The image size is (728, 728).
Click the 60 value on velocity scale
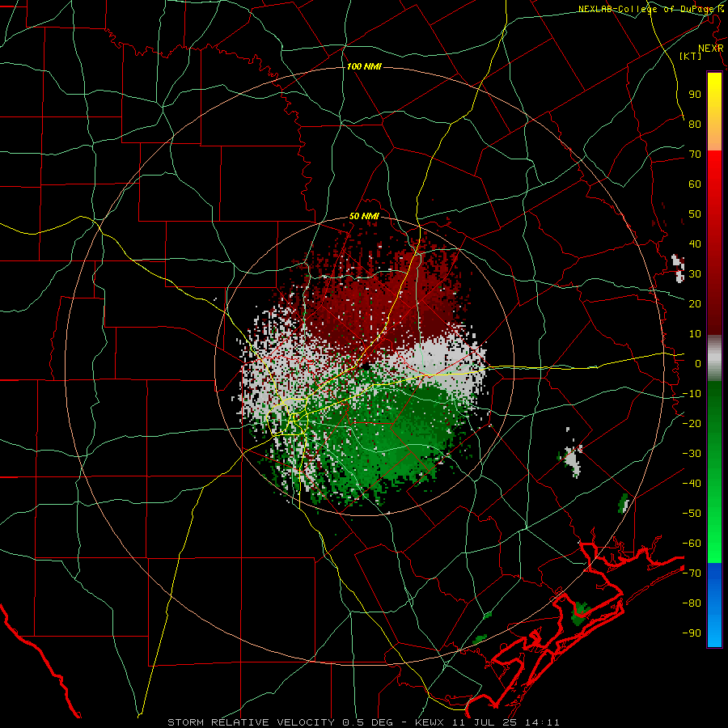695,184
